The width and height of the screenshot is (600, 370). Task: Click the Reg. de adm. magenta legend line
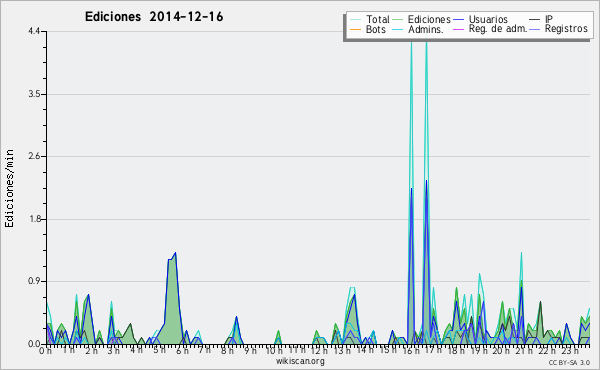coord(458,29)
